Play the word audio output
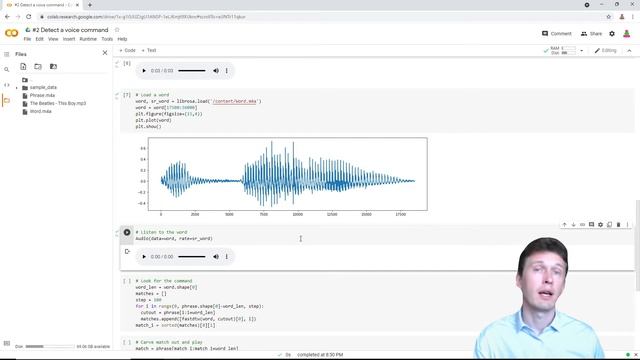Image resolution: width=640 pixels, height=360 pixels. tap(144, 257)
